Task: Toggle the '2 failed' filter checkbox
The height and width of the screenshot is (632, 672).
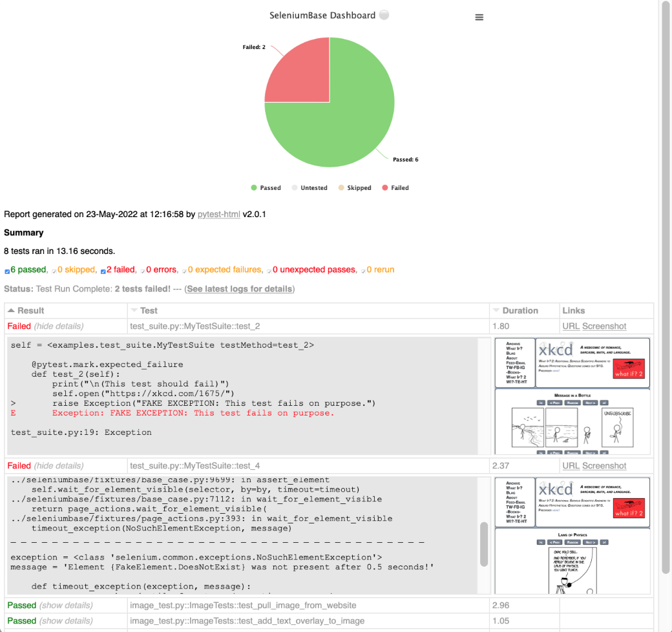Action: 103,271
